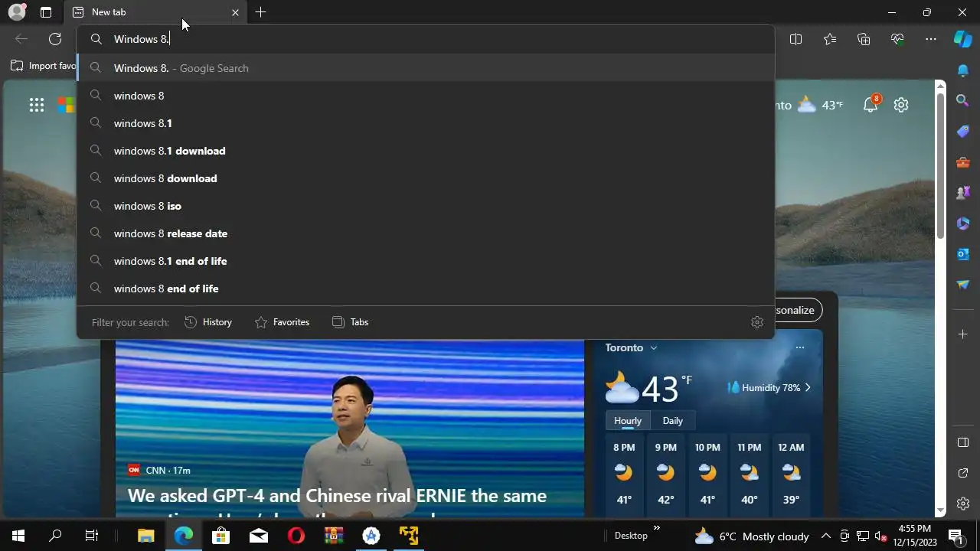Image resolution: width=980 pixels, height=551 pixels.
Task: Open the sidebar Search icon
Action: (963, 100)
